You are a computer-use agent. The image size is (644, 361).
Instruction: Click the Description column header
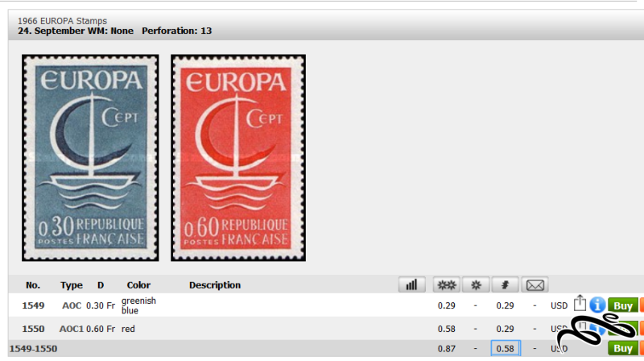215,285
